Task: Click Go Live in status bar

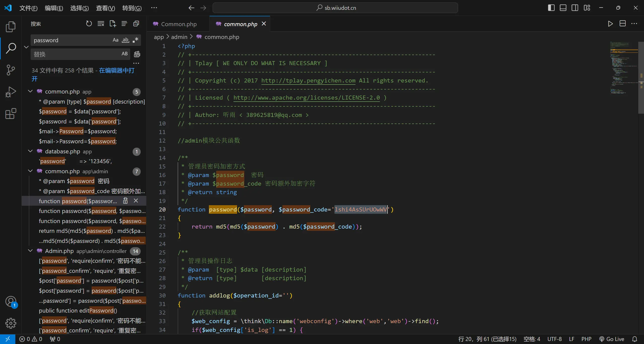Action: 612,339
